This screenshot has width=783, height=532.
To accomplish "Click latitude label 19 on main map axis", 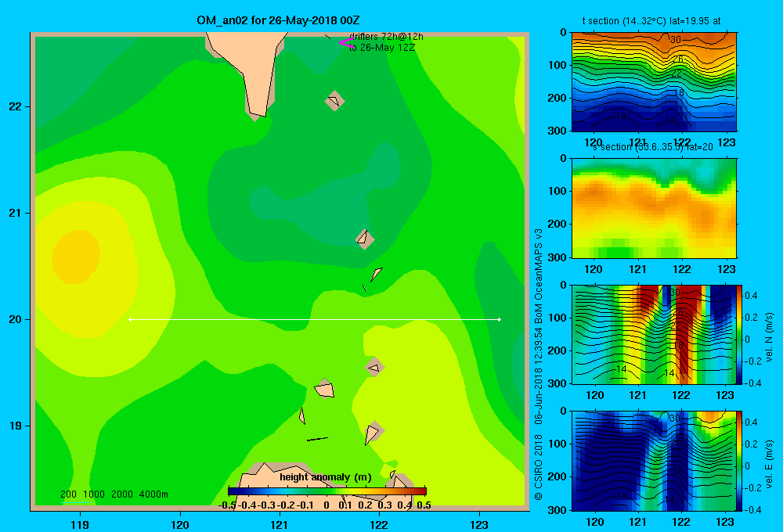I will coord(15,426).
